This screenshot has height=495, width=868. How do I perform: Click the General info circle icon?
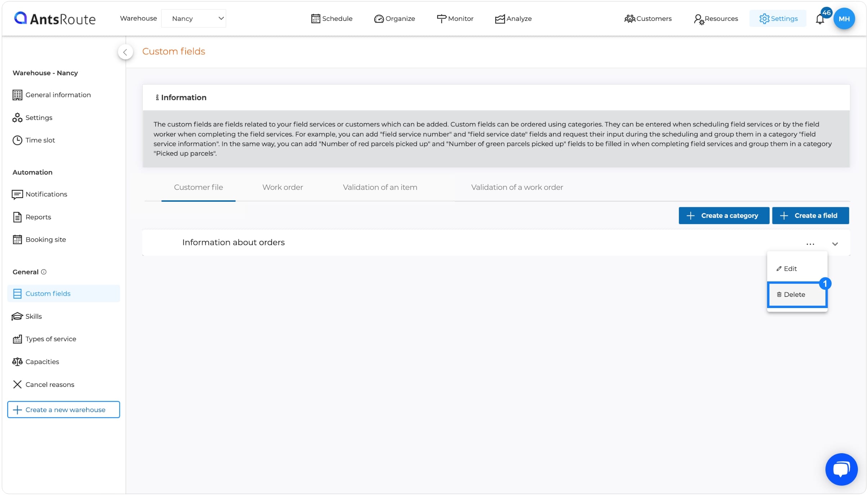pos(44,272)
